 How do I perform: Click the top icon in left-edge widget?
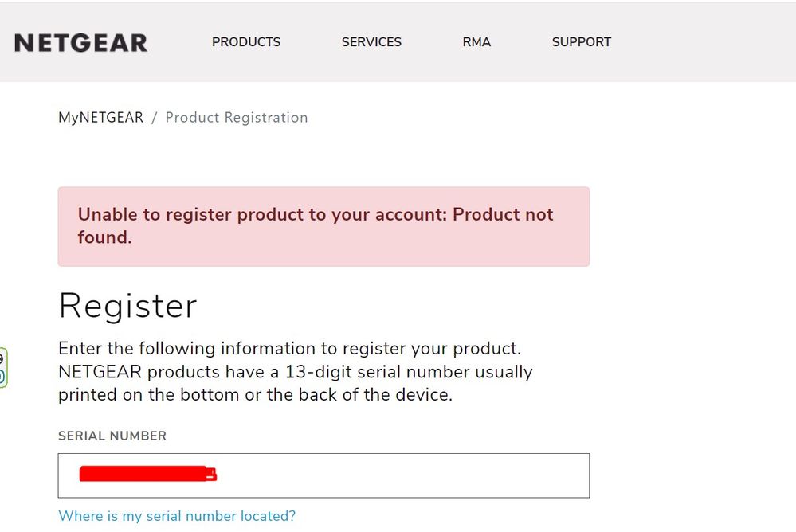(2, 358)
